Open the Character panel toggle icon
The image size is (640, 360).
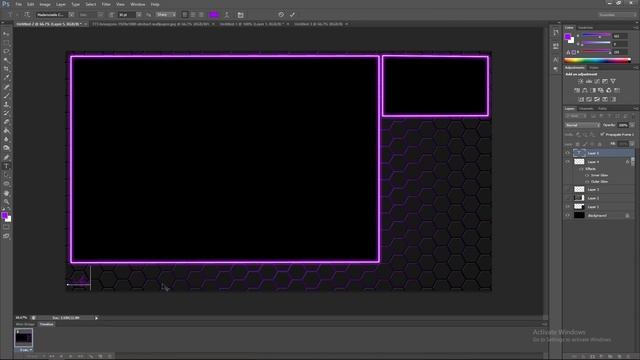click(240, 15)
